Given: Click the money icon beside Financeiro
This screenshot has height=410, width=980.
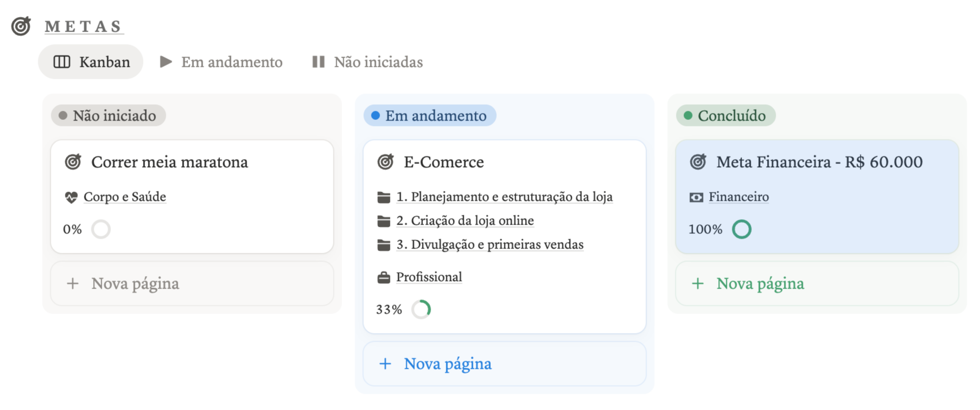Looking at the screenshot, I should [696, 197].
